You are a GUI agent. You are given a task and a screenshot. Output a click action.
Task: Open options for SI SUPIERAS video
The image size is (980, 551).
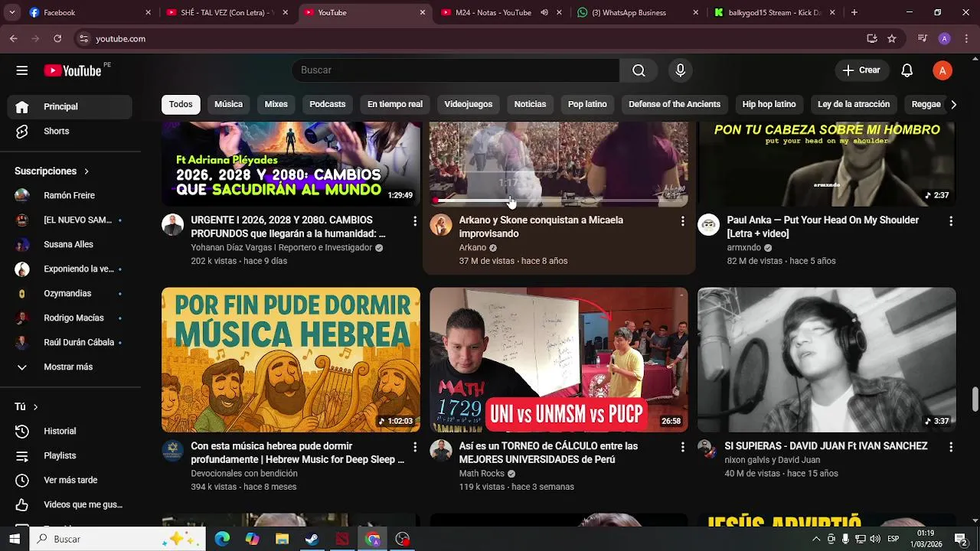click(950, 447)
